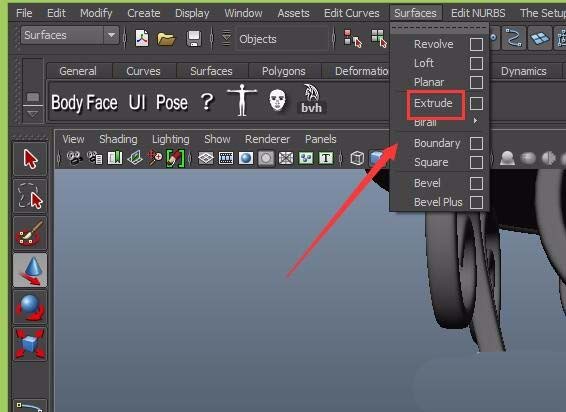Click the T-pose body figure shelf icon
The width and height of the screenshot is (566, 412).
click(x=242, y=100)
